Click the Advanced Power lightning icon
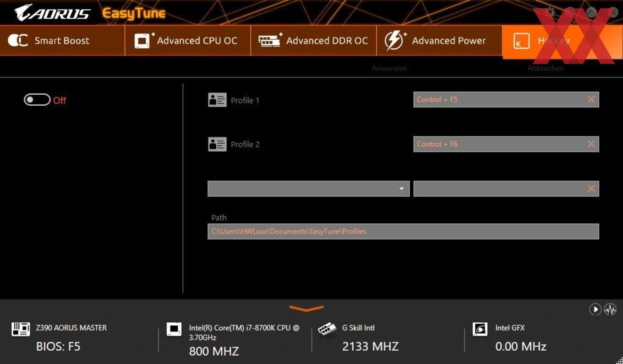This screenshot has width=623, height=364. (x=395, y=40)
